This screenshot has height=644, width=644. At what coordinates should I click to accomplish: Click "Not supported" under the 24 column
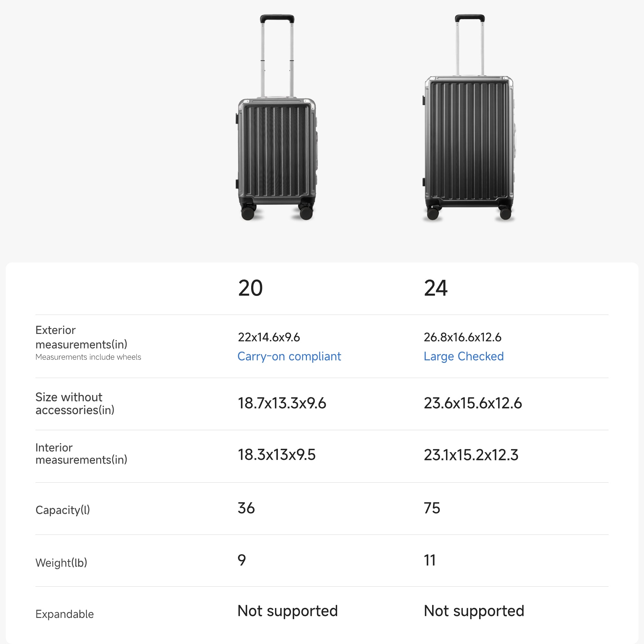(x=474, y=611)
